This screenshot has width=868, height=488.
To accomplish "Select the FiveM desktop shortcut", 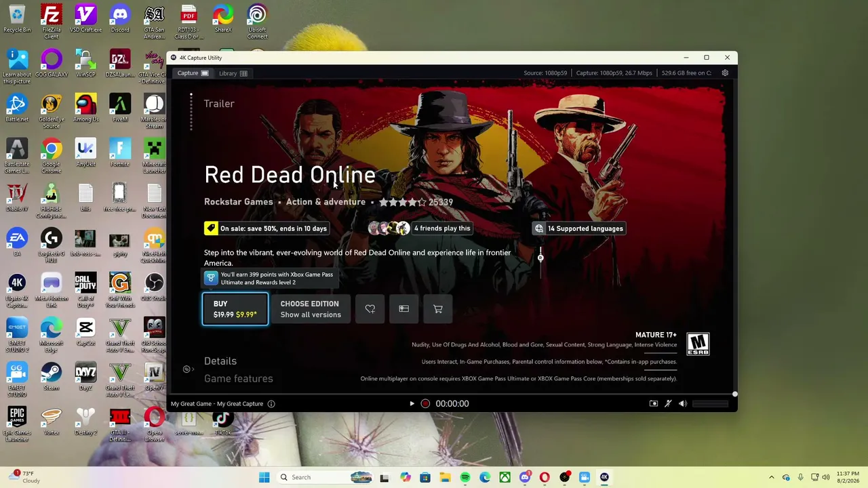I will [120, 108].
